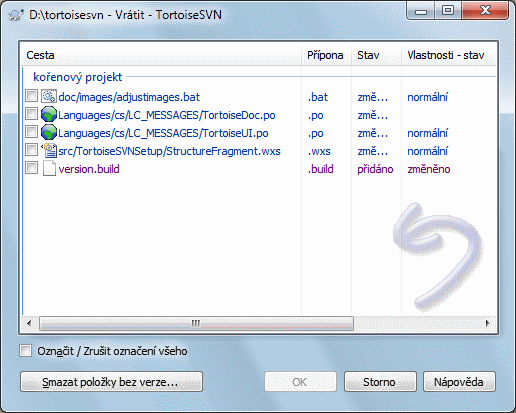Click the TortoiseUI.po globe icon
516x413 pixels.
[x=49, y=133]
